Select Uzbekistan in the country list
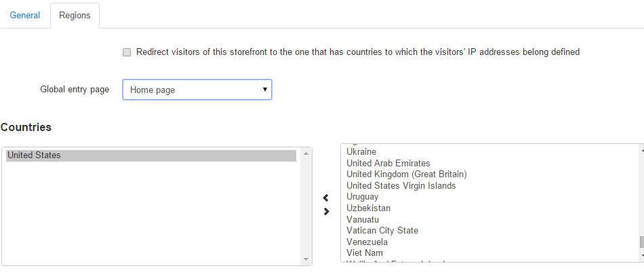Screen dimensions: 644x279 click(x=368, y=208)
